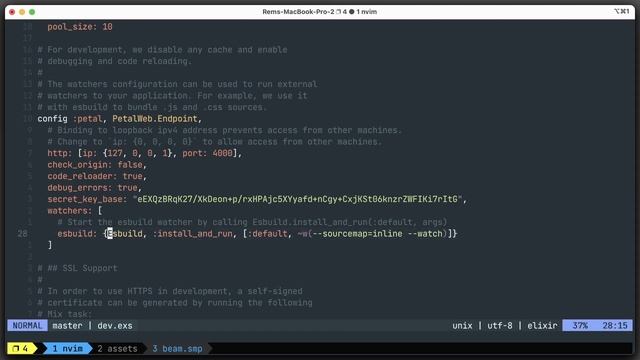Screen dimensions: 640x360
Task: Click the 'master' git branch label
Action: pos(67,326)
